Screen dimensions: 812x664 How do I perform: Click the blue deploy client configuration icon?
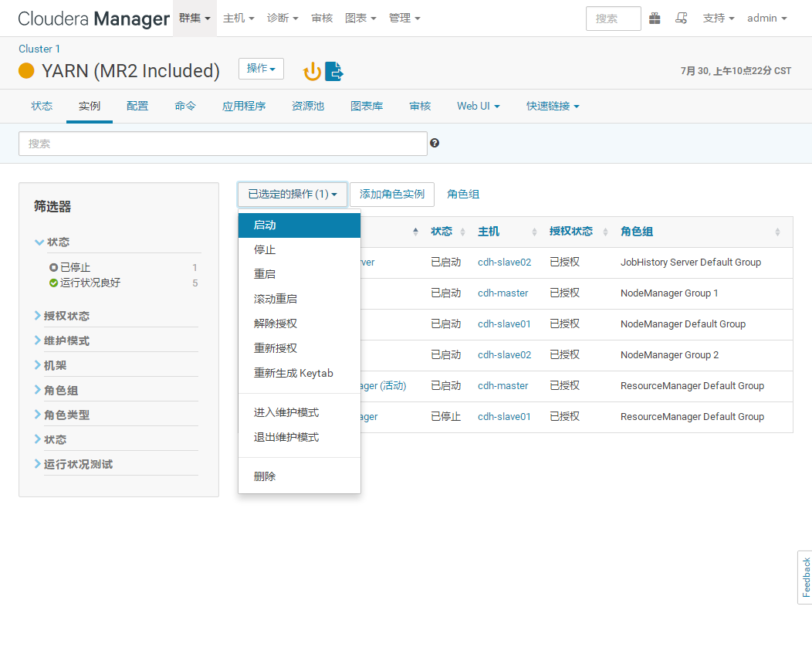334,72
